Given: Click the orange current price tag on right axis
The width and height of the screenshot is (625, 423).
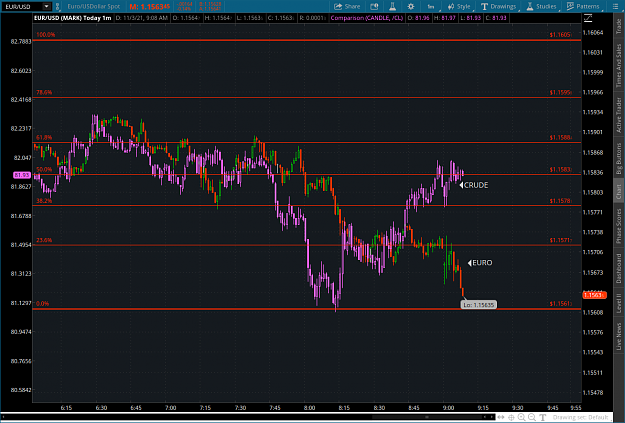Looking at the screenshot, I should point(594,295).
